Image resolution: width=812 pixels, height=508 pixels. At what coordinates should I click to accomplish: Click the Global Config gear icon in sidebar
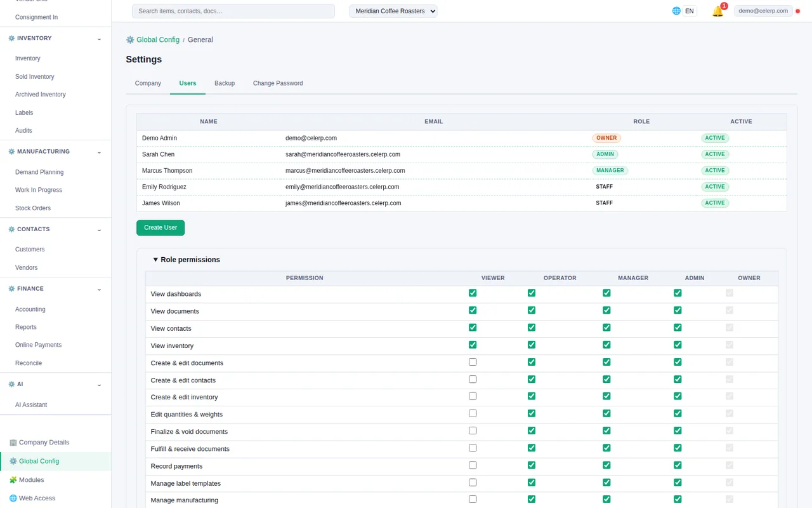(13, 462)
